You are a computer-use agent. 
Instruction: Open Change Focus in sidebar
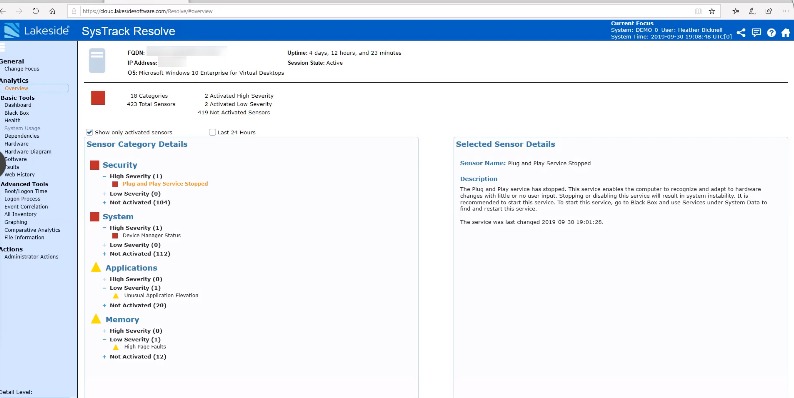pos(21,69)
